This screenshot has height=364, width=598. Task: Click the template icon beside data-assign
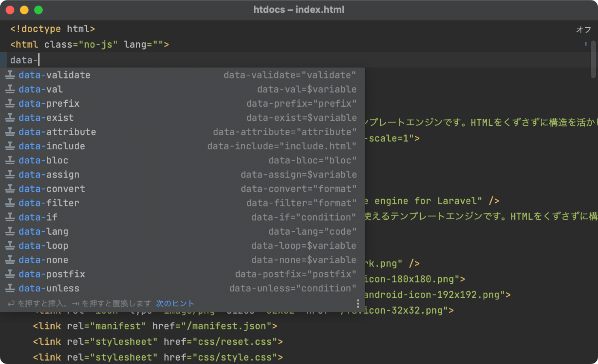[10, 175]
